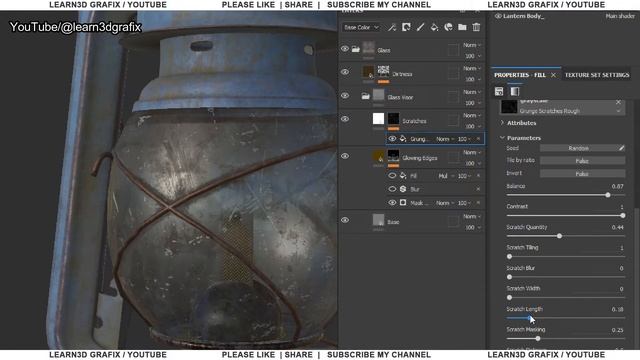Toggle the Tile by ratio False button
The image size is (640, 360).
pyautogui.click(x=582, y=161)
